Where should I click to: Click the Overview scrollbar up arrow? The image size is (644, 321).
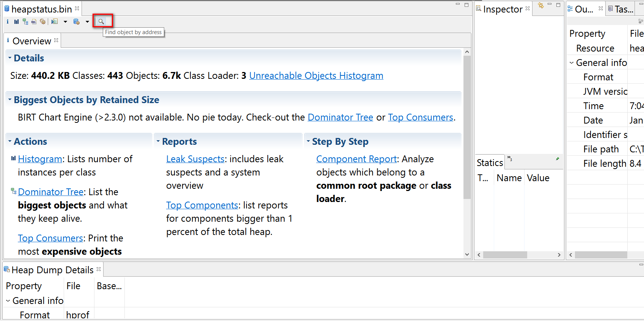pos(467,52)
